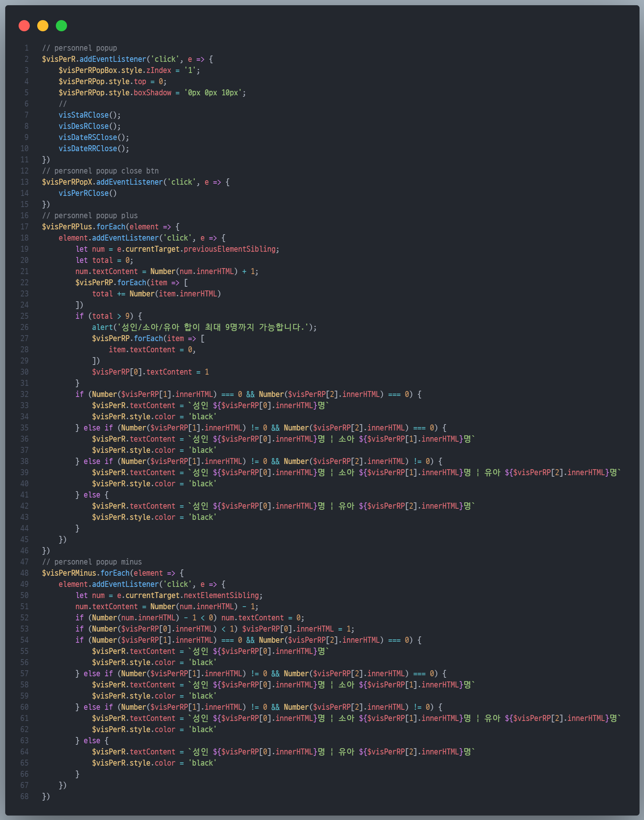Click the red close dot

[24, 26]
